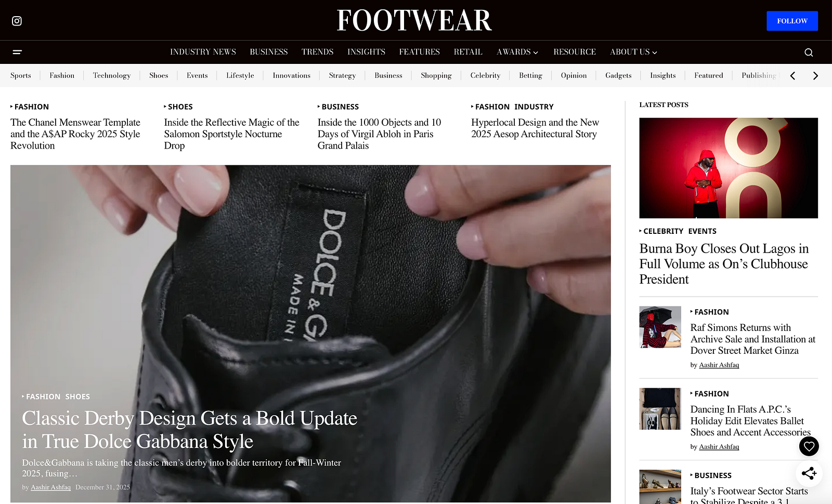
Task: Select the Betting category tab
Action: click(x=530, y=75)
